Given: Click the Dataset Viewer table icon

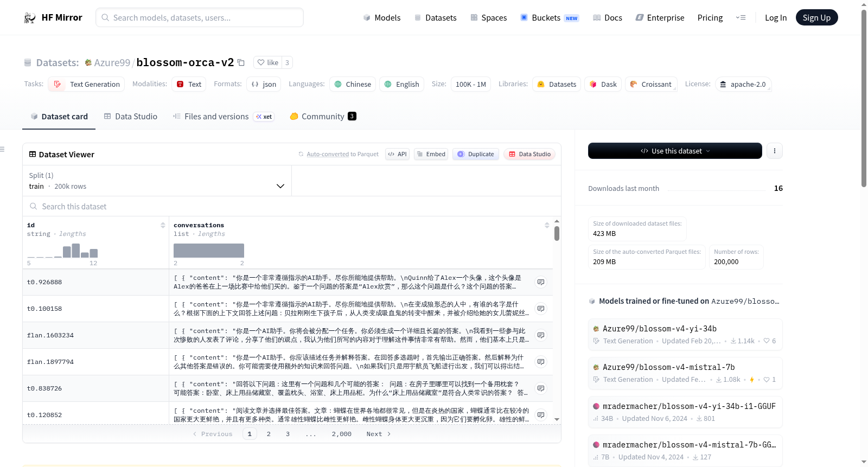Looking at the screenshot, I should tap(33, 154).
